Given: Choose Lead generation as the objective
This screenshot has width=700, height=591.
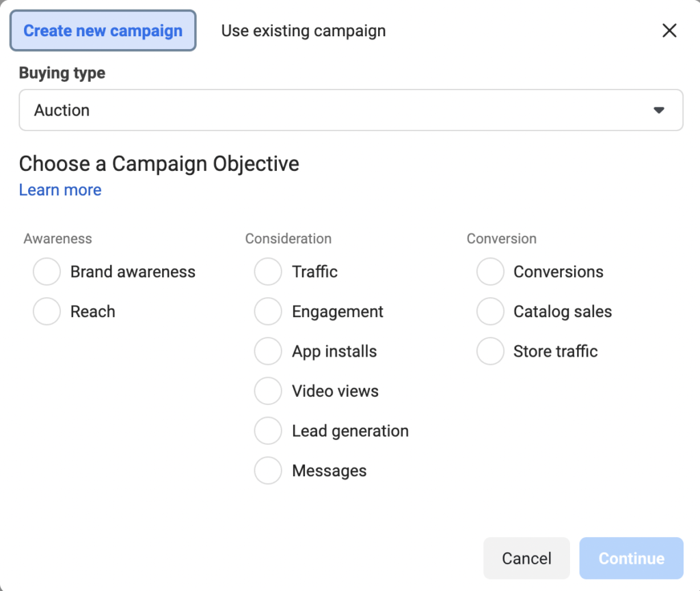Looking at the screenshot, I should tap(268, 430).
